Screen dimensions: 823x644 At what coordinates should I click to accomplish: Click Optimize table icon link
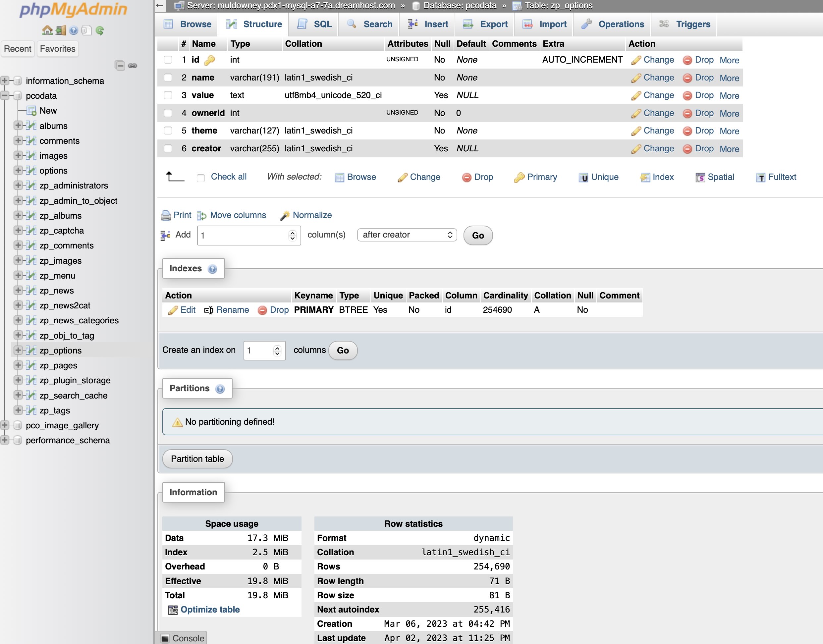coord(173,610)
